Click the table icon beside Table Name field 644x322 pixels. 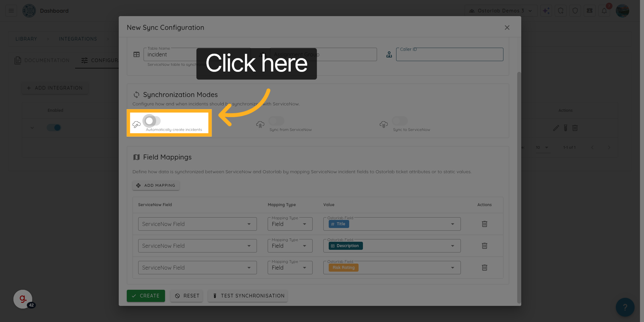(x=136, y=54)
